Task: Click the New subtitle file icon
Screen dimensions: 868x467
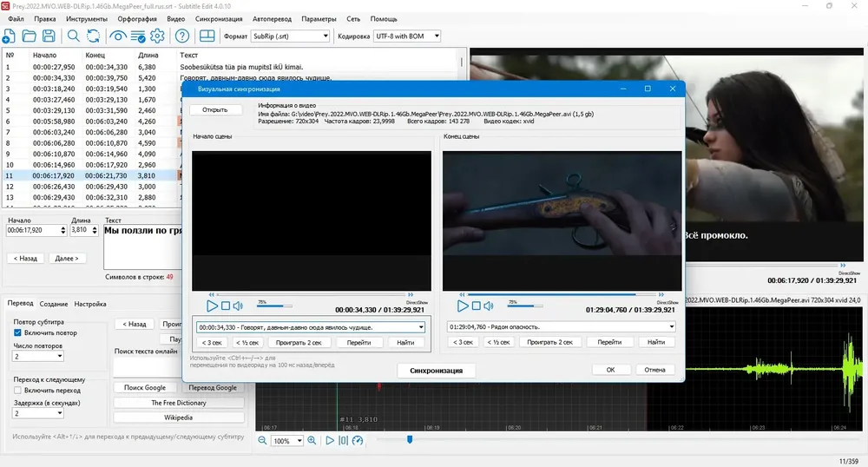Action: coord(9,36)
